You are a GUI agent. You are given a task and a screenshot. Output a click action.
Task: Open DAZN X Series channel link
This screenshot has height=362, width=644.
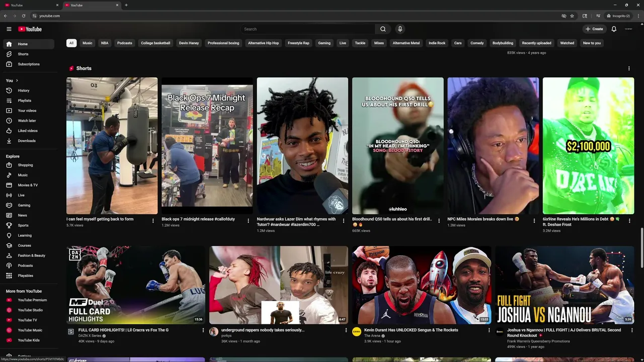90,335
